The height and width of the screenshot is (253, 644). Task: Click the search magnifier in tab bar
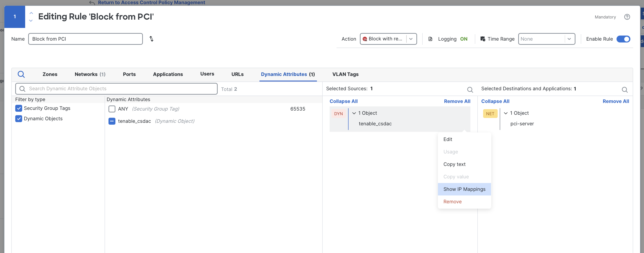click(x=21, y=74)
